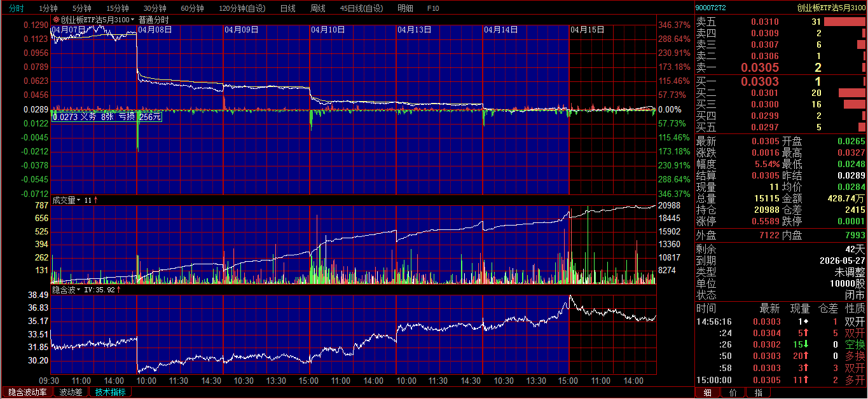Switch to the 日线 daily chart tab
Screen dimensions: 868x399
point(287,8)
